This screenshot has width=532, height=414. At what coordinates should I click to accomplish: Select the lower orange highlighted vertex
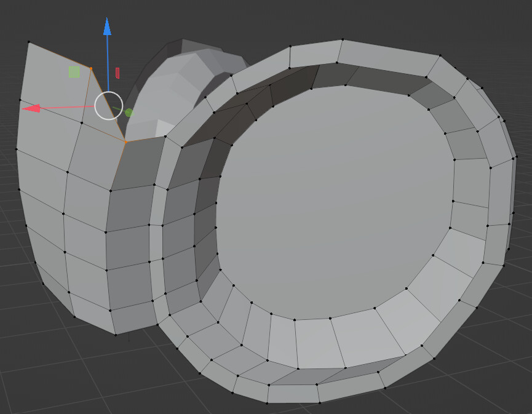pos(125,142)
